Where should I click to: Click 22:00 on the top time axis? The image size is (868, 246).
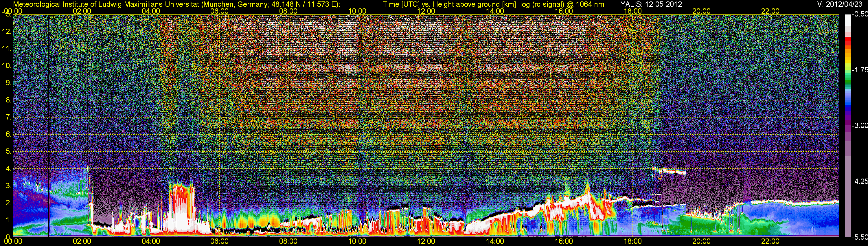770,11
